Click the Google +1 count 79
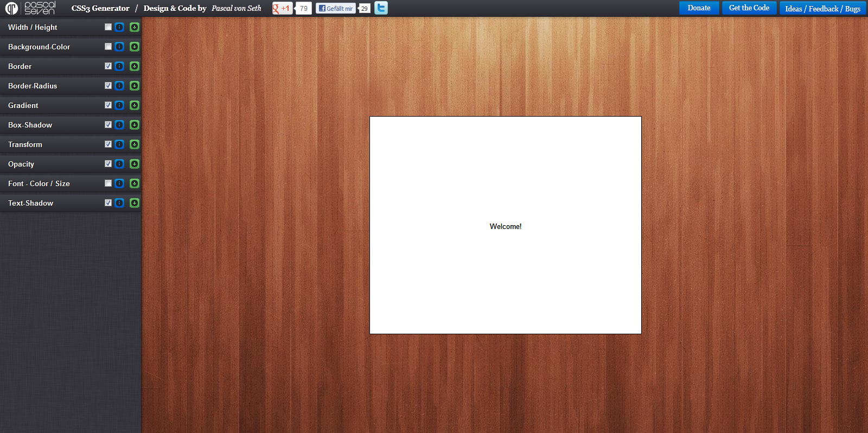Image resolution: width=868 pixels, height=433 pixels. [x=304, y=8]
